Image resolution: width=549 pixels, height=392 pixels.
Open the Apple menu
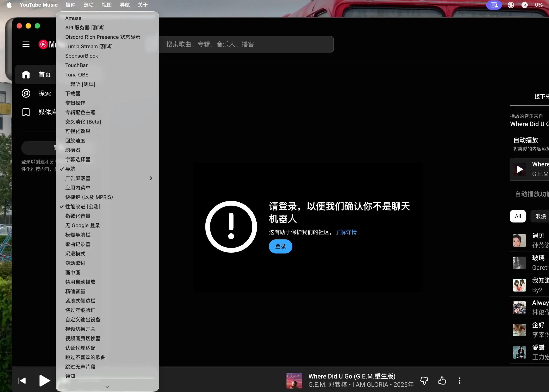pyautogui.click(x=9, y=5)
